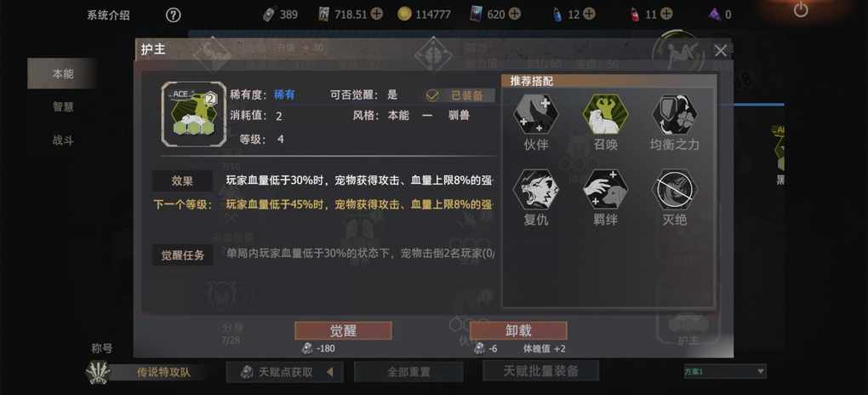Toggle the 已装备 equipped checkbox

432,95
